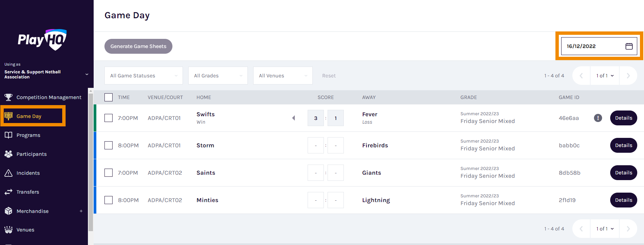This screenshot has width=644, height=245.
Task: Check the Swifts vs Fever row checkbox
Action: coord(108,118)
